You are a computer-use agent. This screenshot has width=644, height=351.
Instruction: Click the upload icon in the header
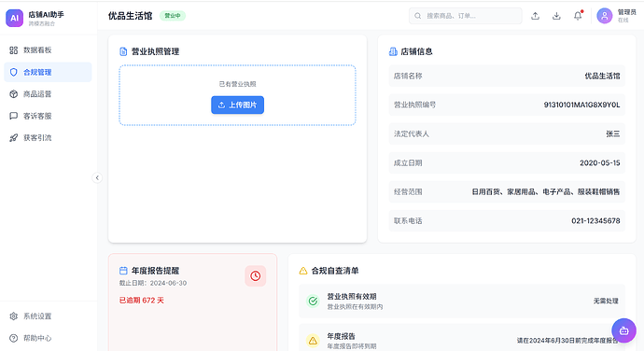[535, 16]
